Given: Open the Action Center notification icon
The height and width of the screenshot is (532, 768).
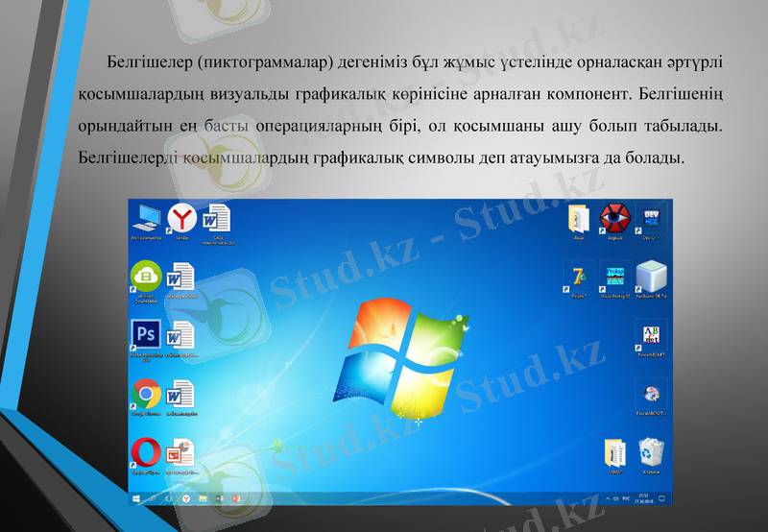Looking at the screenshot, I should point(662,498).
